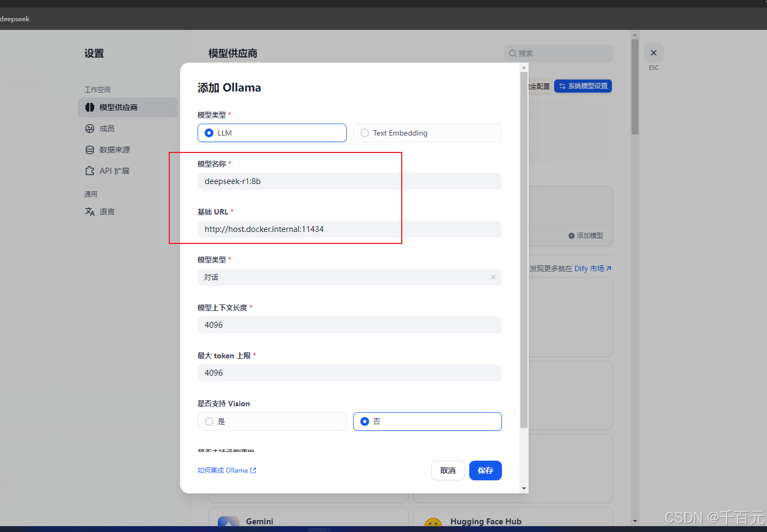
Task: Click the 系统模型设置 button
Action: pos(583,86)
